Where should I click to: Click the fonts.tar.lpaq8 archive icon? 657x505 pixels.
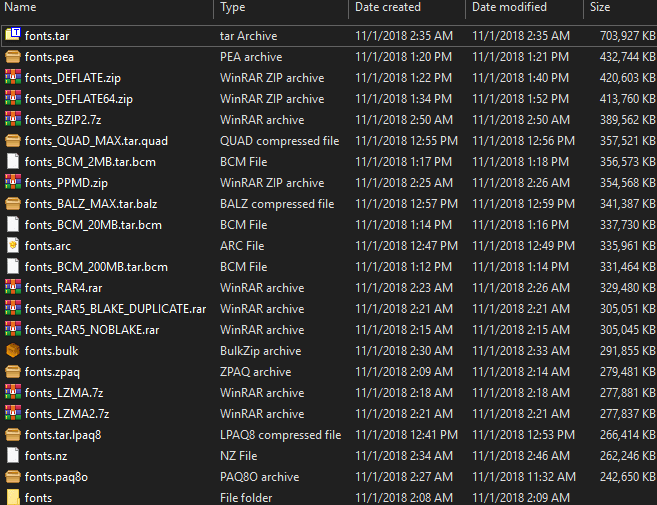[13, 434]
